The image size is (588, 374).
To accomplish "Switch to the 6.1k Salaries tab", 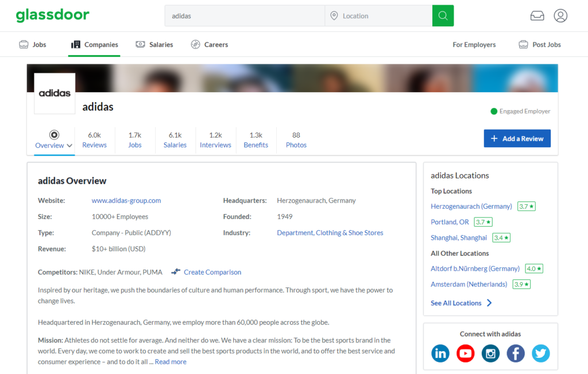I will coord(175,140).
